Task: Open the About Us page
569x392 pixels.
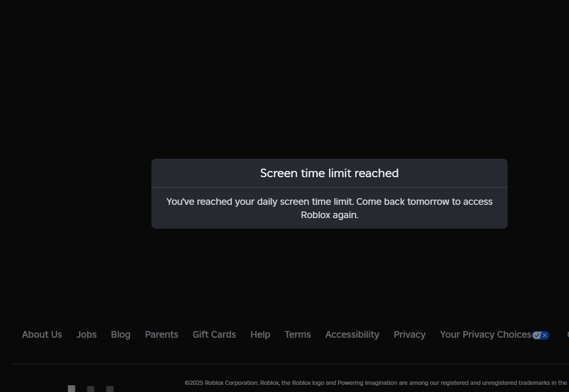Action: [41, 334]
